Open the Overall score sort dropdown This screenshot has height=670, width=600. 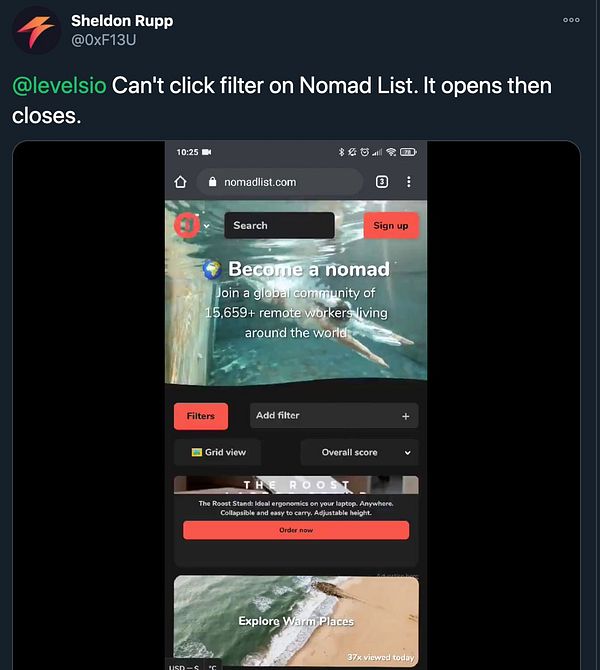coord(359,452)
